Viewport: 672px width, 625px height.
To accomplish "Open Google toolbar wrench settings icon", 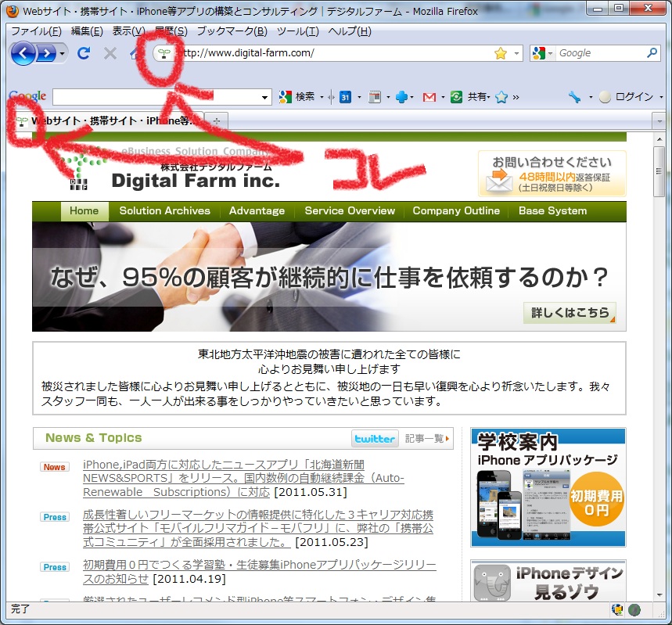I will [x=574, y=97].
